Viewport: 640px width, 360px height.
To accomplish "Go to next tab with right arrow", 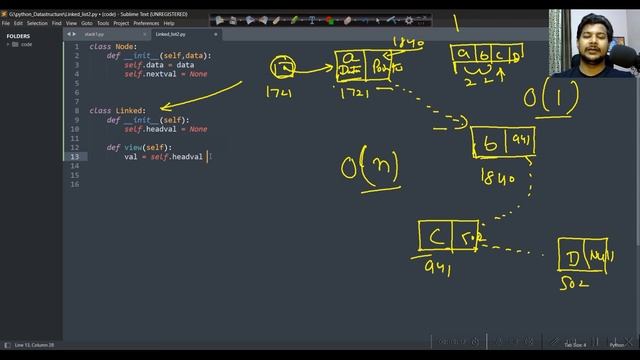I will 74,34.
